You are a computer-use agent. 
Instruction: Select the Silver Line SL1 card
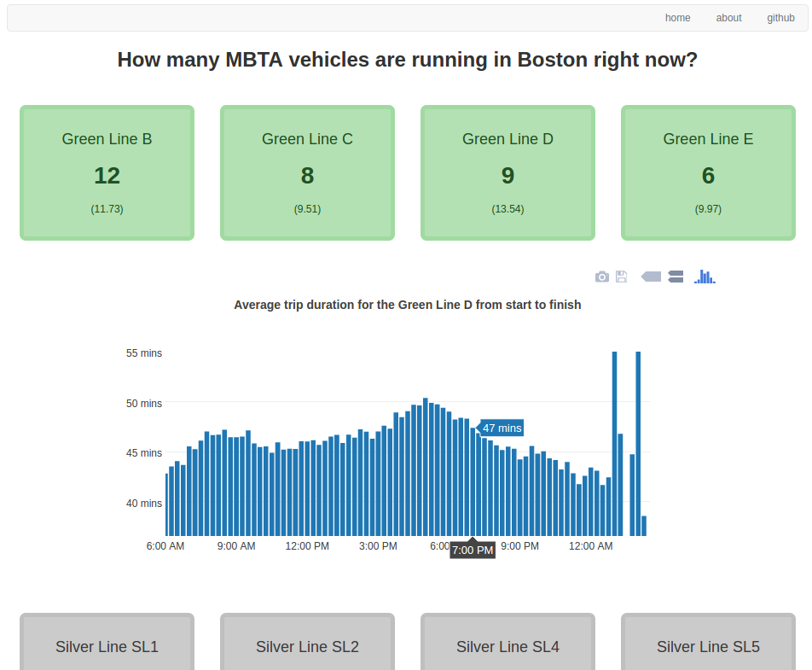[107, 642]
